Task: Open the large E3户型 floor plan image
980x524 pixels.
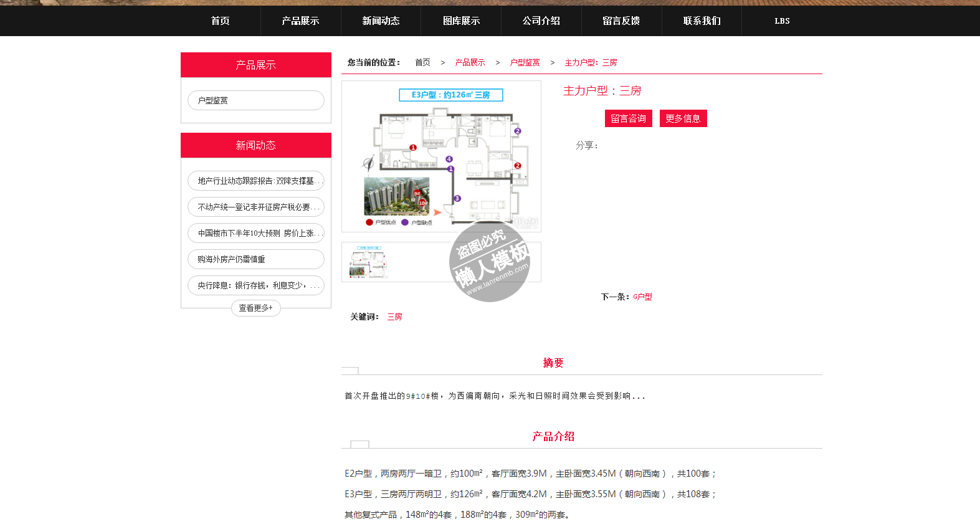Action: tap(441, 156)
